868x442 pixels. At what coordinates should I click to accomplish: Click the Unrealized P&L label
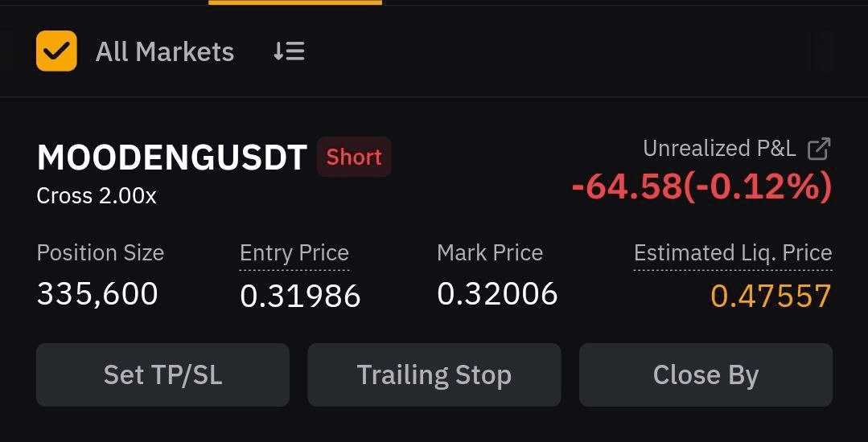(x=720, y=149)
